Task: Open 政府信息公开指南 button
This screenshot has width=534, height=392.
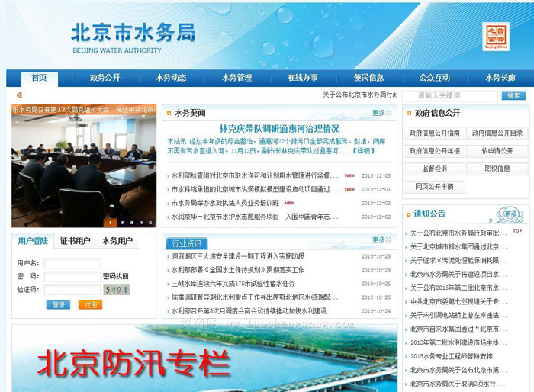Action: click(x=434, y=133)
